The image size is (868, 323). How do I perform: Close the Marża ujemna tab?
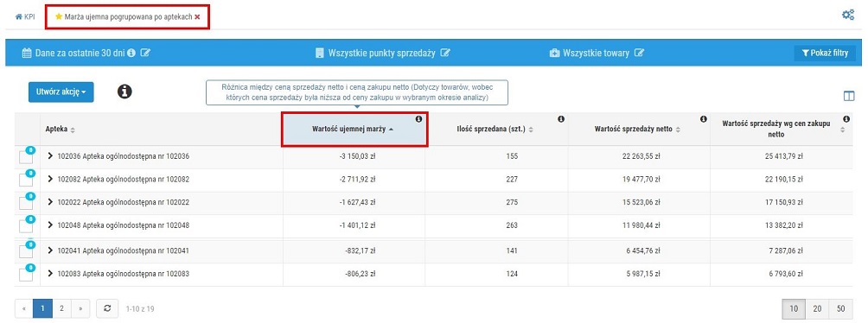tap(197, 17)
